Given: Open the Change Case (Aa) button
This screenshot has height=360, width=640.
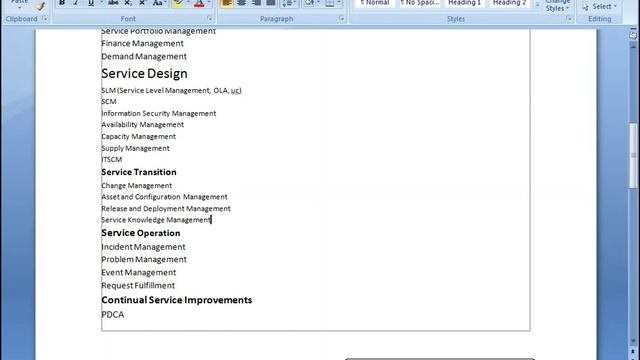Looking at the screenshot, I should tap(159, 3).
